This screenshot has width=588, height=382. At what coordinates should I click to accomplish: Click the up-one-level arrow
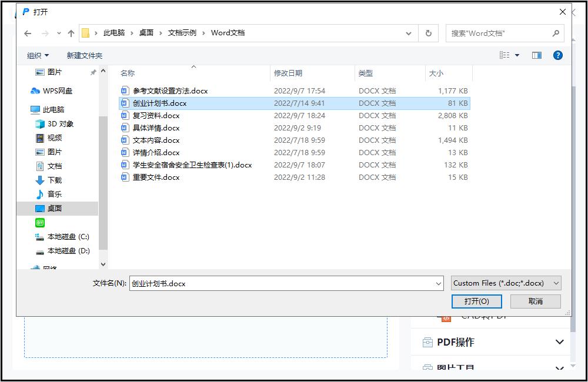click(x=71, y=33)
